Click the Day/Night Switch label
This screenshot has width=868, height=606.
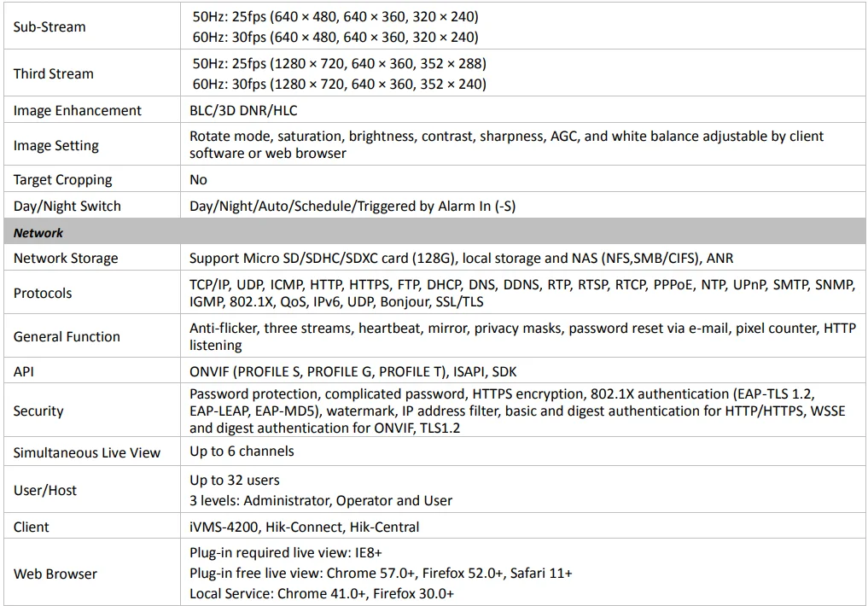[67, 206]
